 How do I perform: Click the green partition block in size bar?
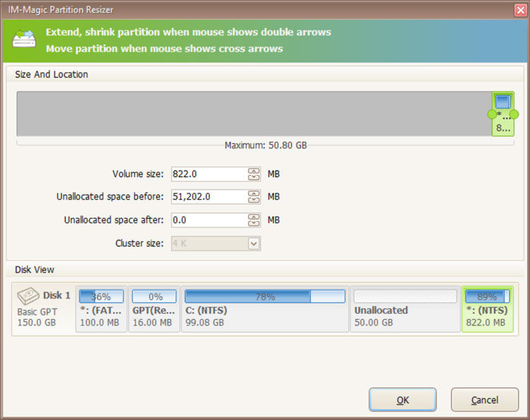503,114
